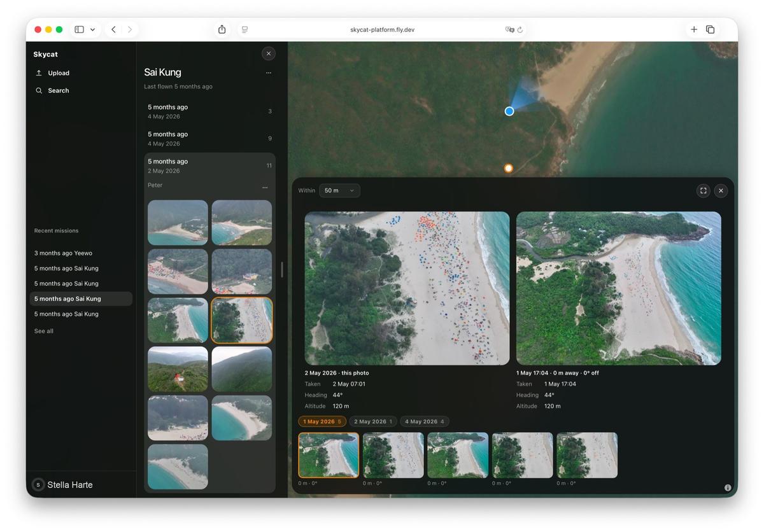Open the Sai Kung mission options menu
Viewport: 764px width, 532px height.
tap(269, 73)
